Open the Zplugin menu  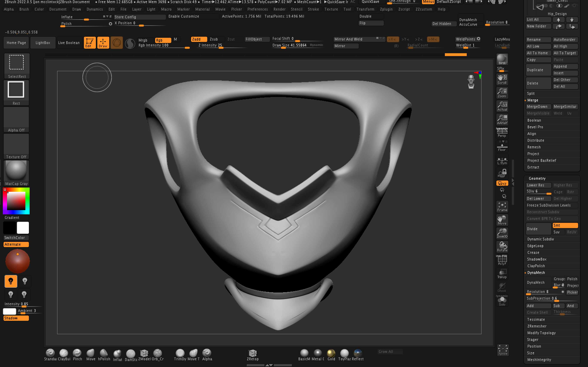386,9
